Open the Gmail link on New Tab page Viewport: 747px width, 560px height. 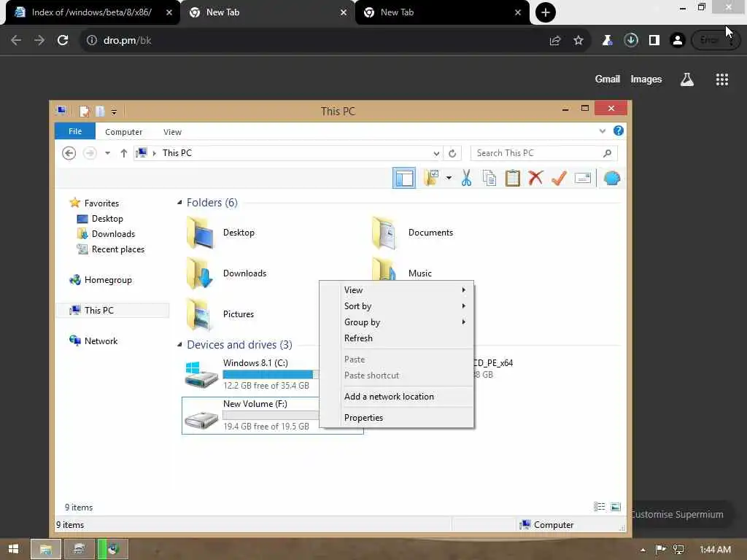[608, 79]
